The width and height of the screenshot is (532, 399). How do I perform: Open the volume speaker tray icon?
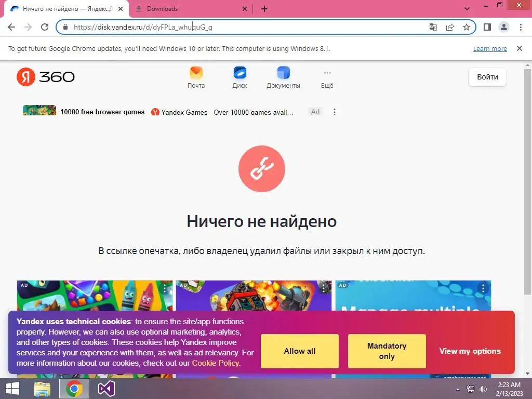pos(483,389)
